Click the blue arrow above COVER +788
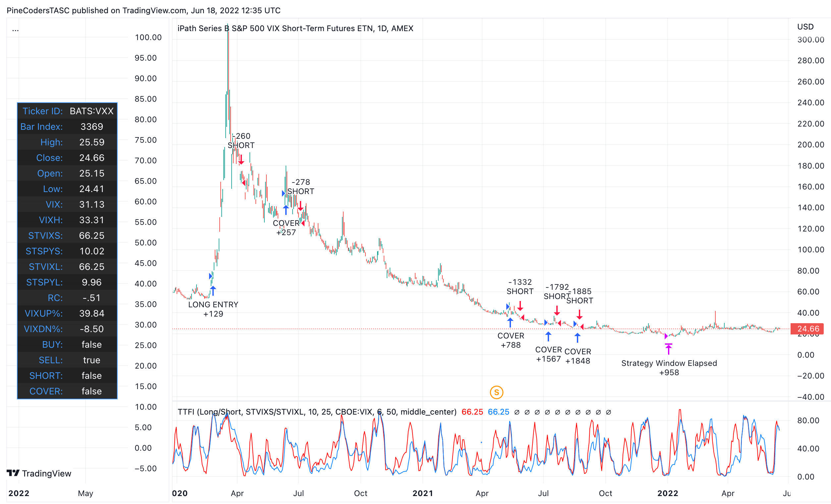 pyautogui.click(x=510, y=323)
